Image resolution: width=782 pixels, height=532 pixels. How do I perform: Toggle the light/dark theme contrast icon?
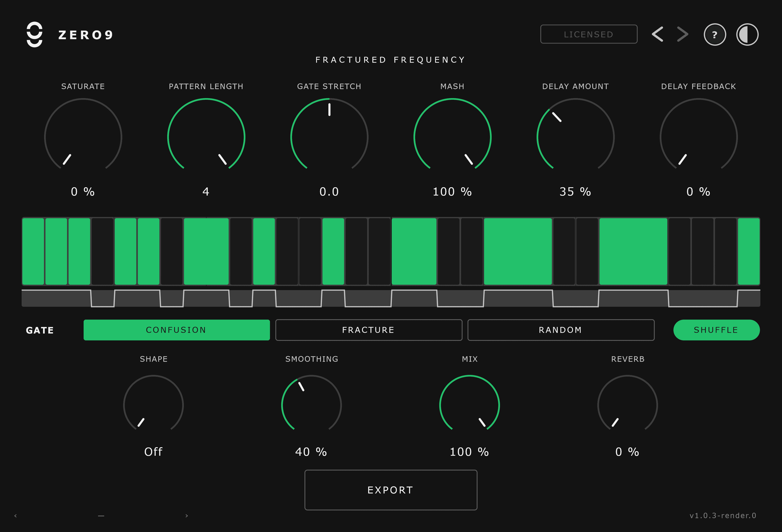[x=747, y=34]
